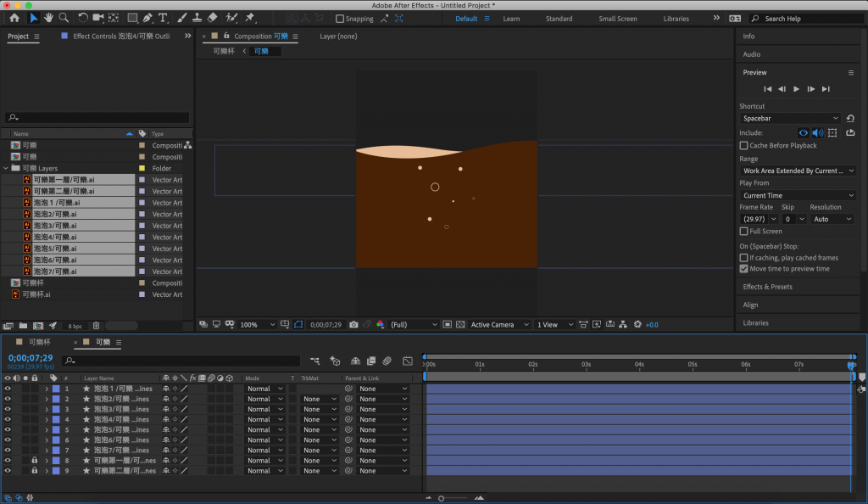Open the Effects & Presets panel
868x504 pixels.
(x=767, y=287)
